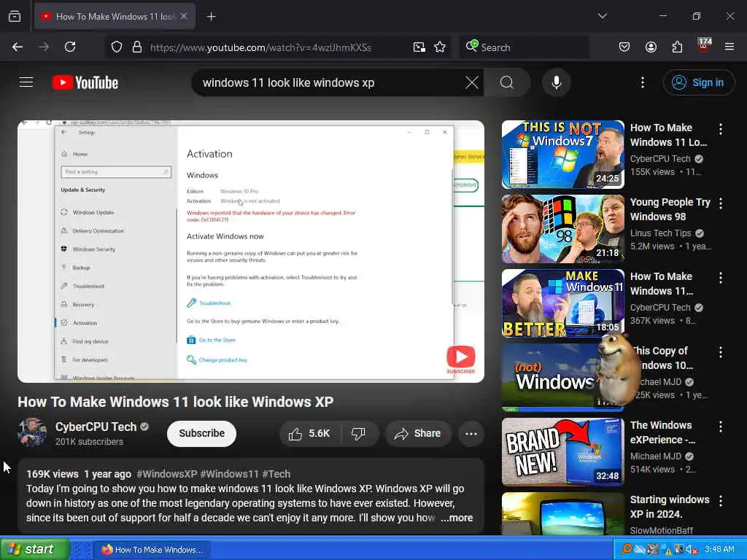Open Young People Try Windows 98 thumbnail
The image size is (747, 560).
click(x=562, y=228)
